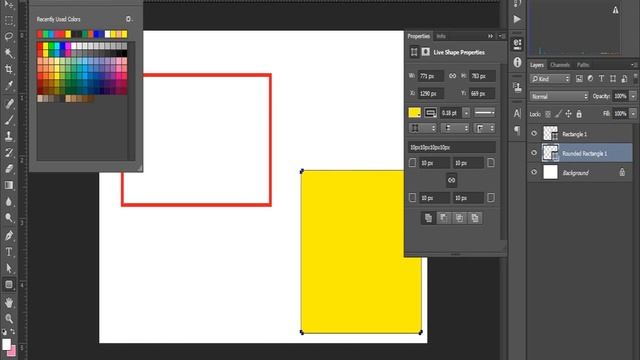Select the Lasso tool

point(9,36)
